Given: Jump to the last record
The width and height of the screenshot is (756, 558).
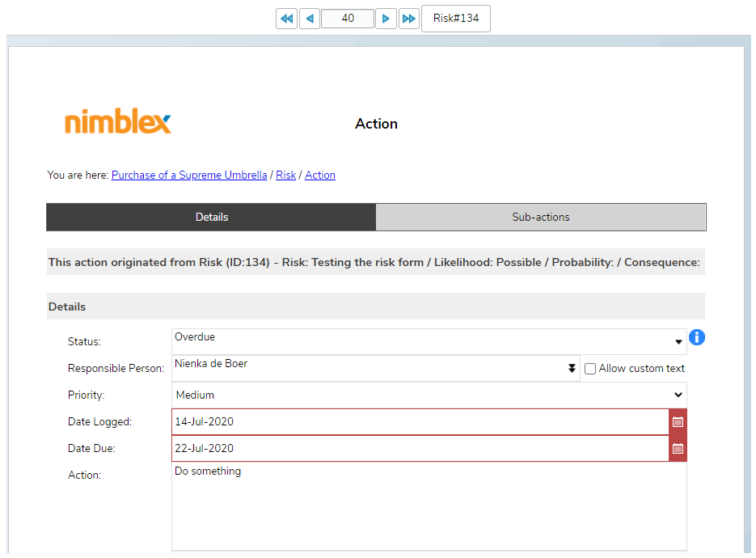Looking at the screenshot, I should pos(409,19).
